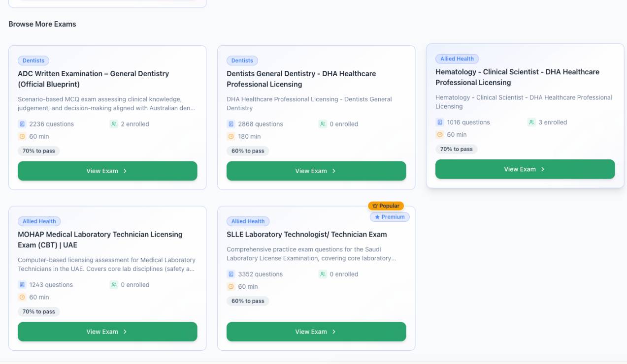Click enrolled icon beside 3 enrolled
The height and width of the screenshot is (364, 627).
tap(531, 122)
